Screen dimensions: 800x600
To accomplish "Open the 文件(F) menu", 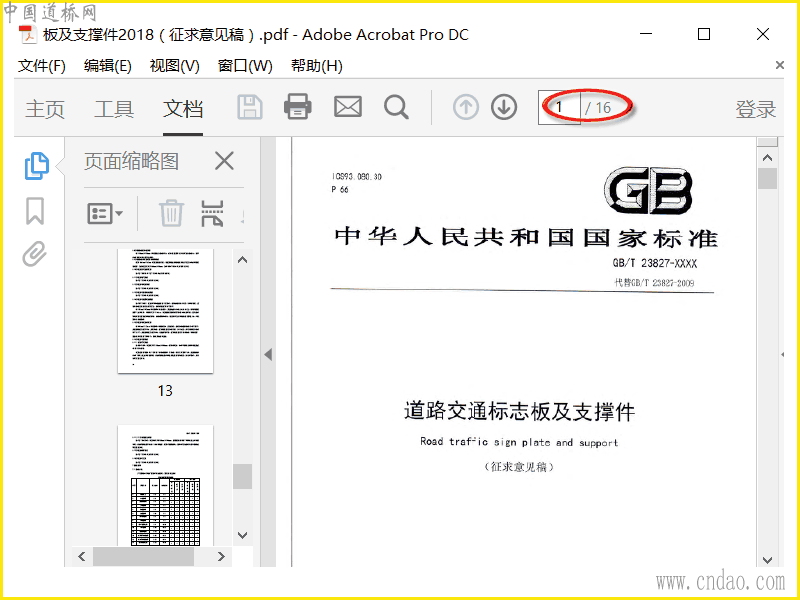I will pos(42,66).
